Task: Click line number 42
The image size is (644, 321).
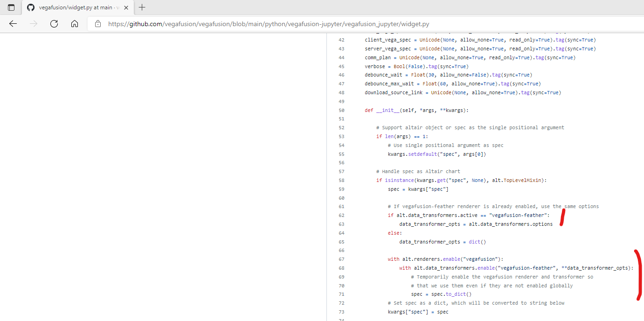Action: pos(341,40)
